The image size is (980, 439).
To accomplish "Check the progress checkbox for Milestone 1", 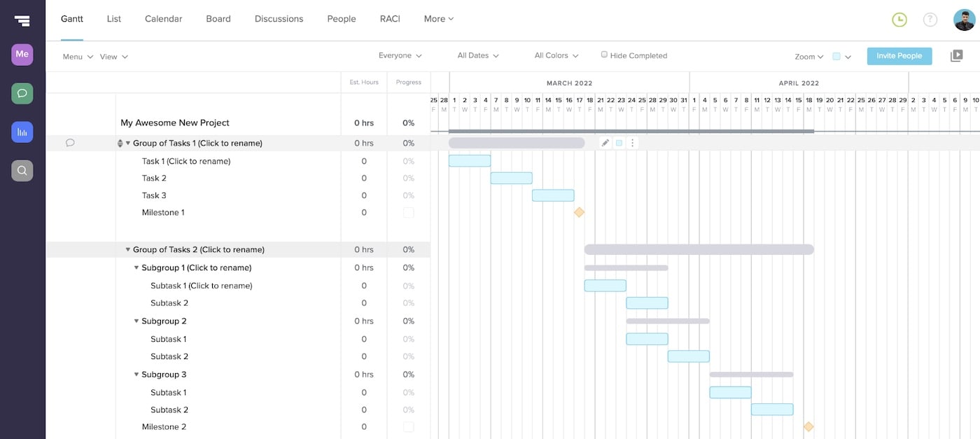I will click(x=408, y=212).
